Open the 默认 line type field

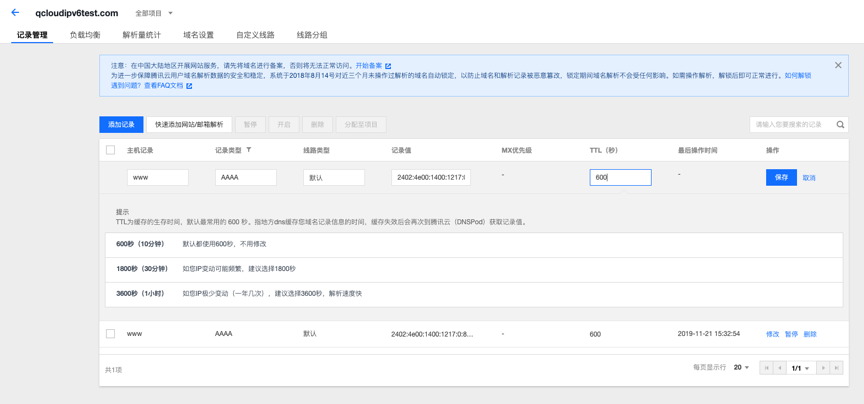(x=334, y=177)
